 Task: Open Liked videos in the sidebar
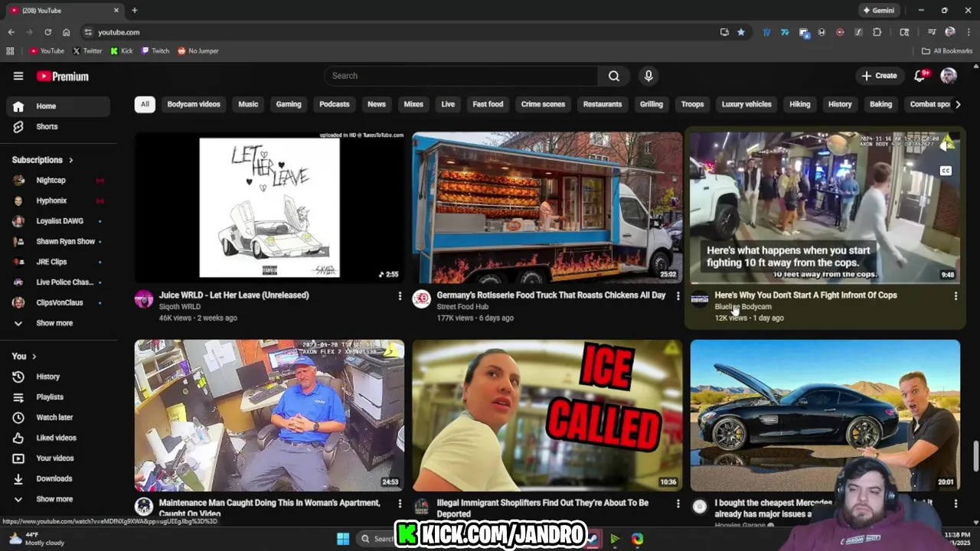(58, 438)
